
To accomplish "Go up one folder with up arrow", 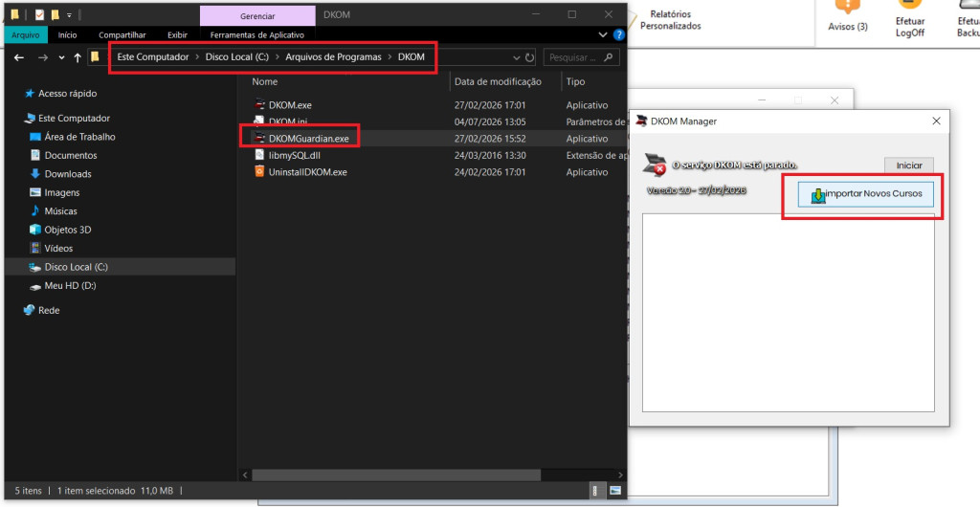I will point(78,57).
